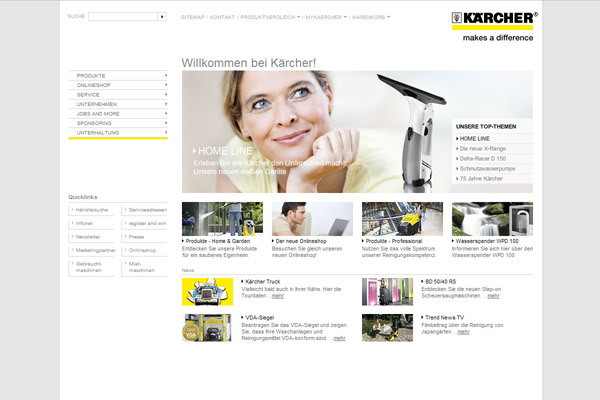Open the Kontakt link
Screen dimensions: 600x400
click(222, 17)
